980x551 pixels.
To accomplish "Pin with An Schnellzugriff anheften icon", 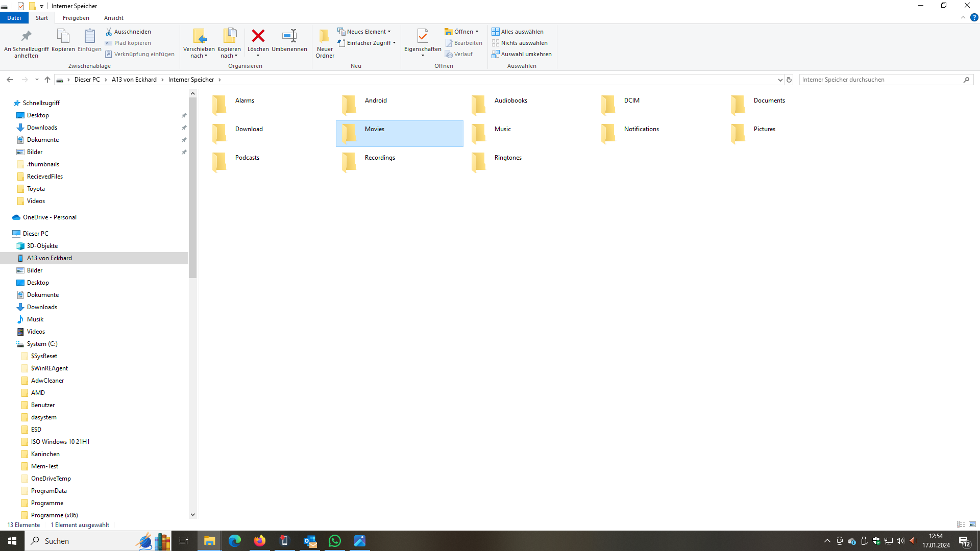I will [x=26, y=36].
